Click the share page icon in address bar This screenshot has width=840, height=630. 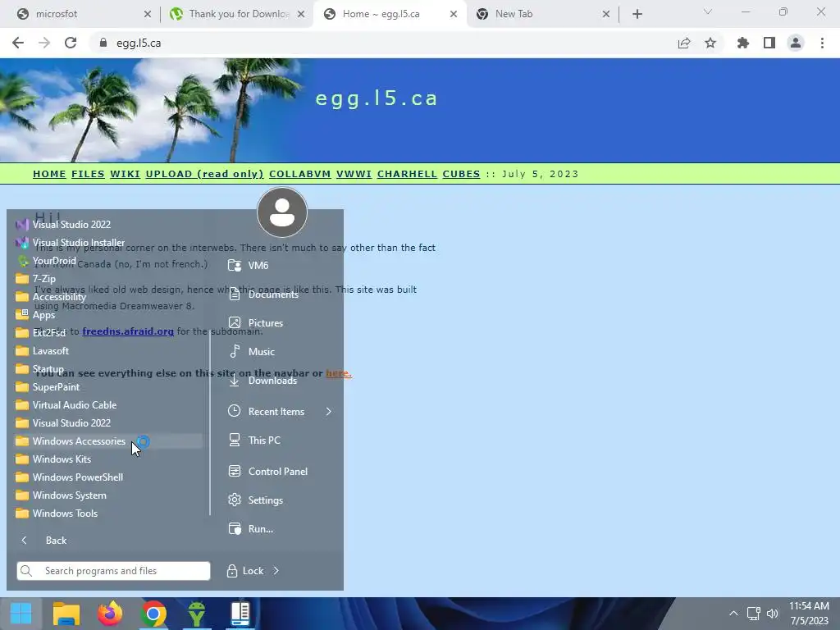point(684,43)
